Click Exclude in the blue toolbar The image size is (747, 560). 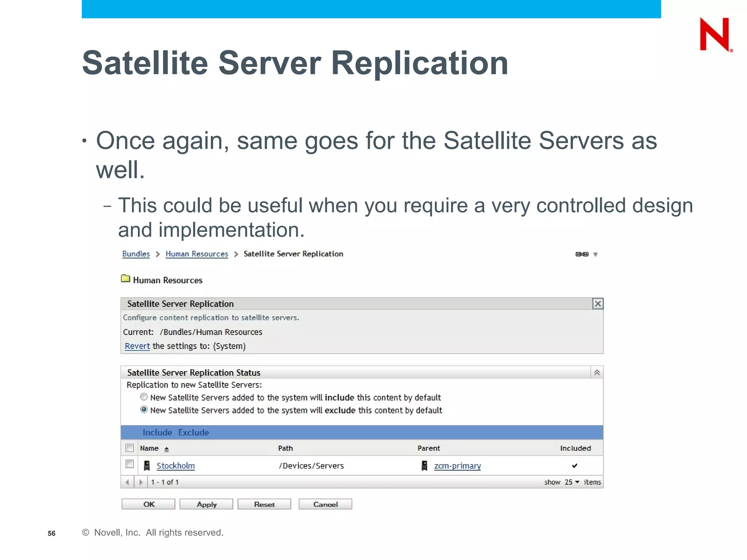pos(193,432)
